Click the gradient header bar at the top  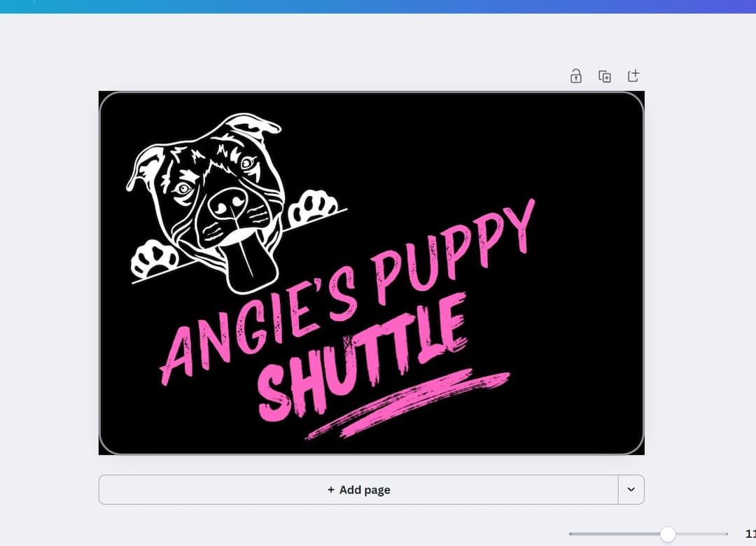tap(378, 6)
